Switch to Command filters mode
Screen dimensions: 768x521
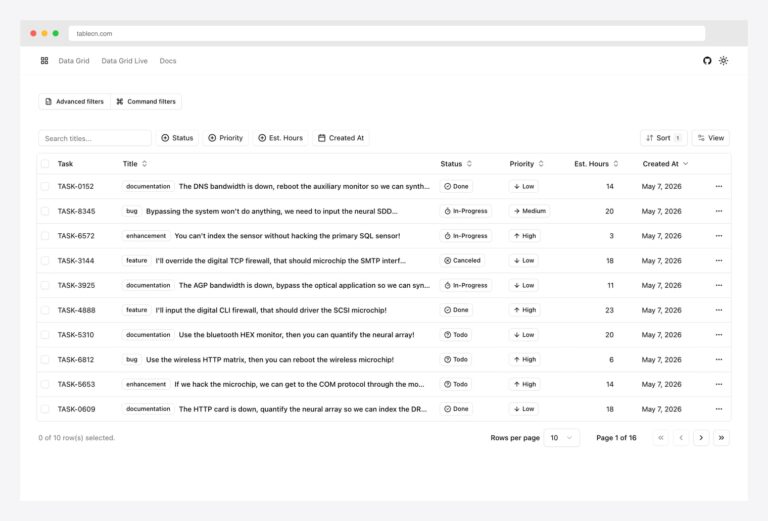[146, 101]
